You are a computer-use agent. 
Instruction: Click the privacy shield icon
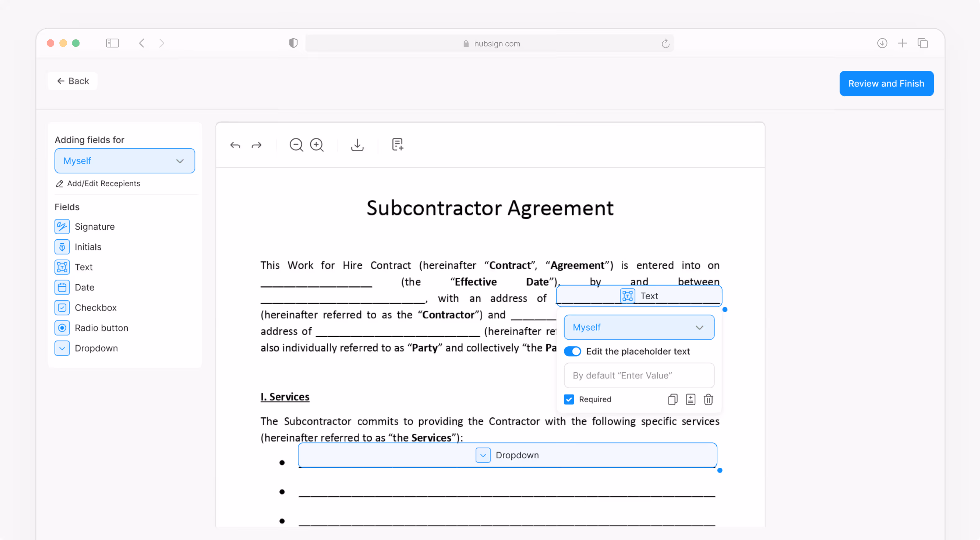point(293,43)
